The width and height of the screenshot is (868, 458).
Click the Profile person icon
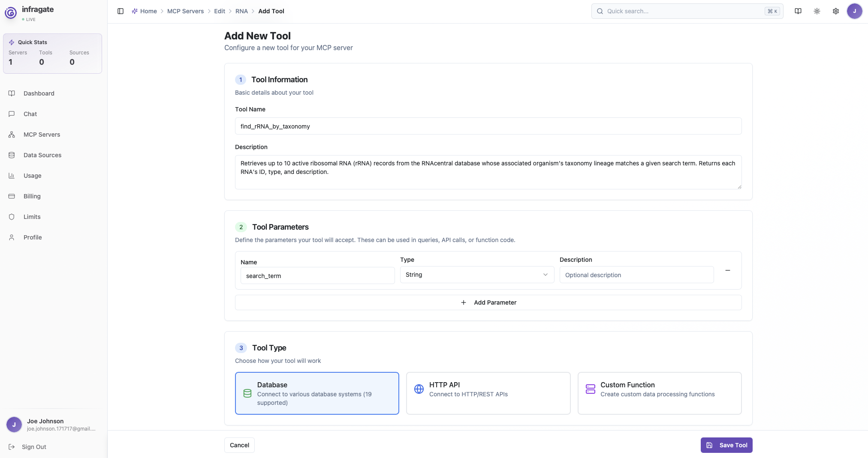pyautogui.click(x=12, y=237)
